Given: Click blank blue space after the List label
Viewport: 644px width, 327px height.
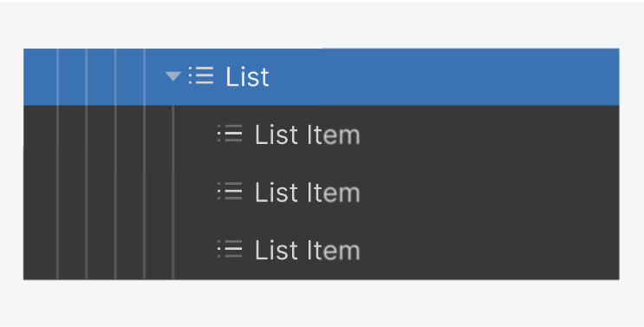Looking at the screenshot, I should [x=444, y=76].
